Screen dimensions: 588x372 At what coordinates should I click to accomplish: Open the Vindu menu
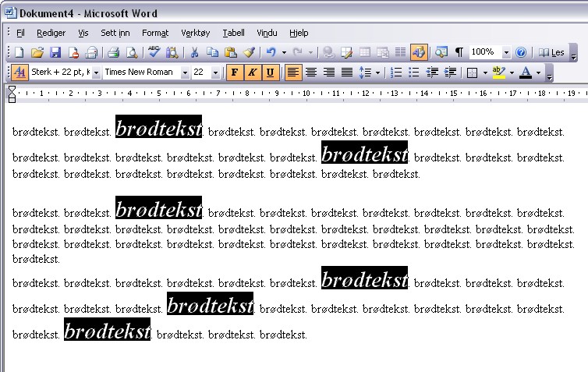pos(267,33)
